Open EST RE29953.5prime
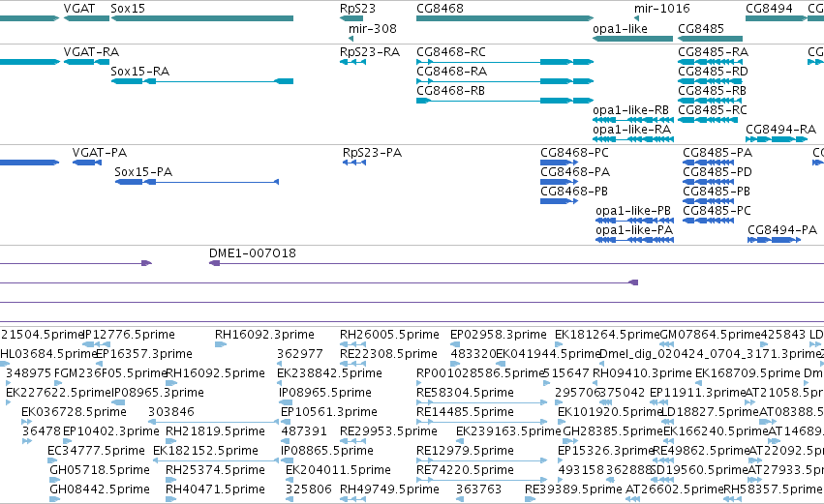The image size is (824, 504). point(388,431)
